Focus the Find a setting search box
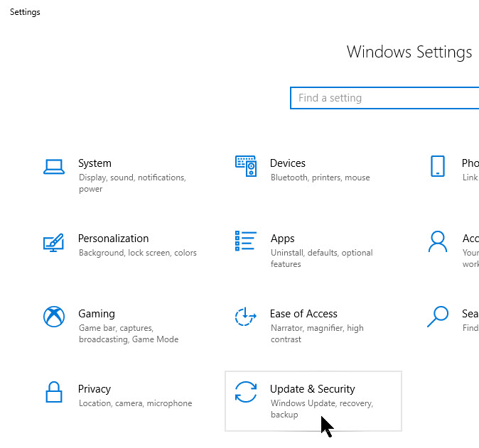 click(384, 98)
